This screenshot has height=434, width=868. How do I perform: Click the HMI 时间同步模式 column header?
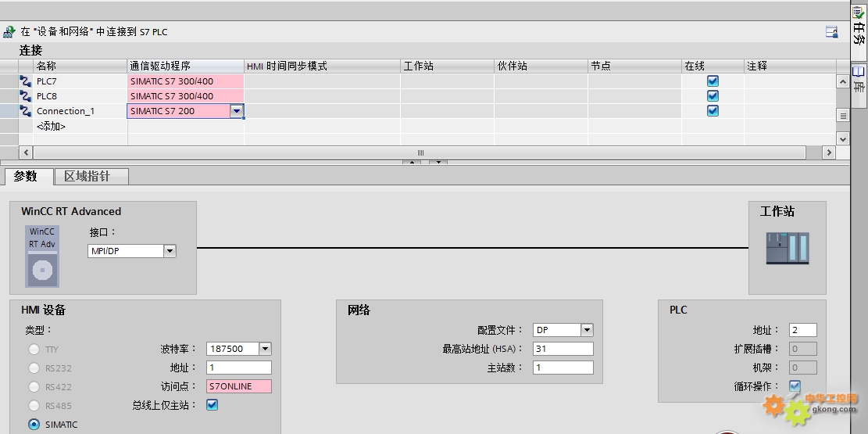[322, 66]
